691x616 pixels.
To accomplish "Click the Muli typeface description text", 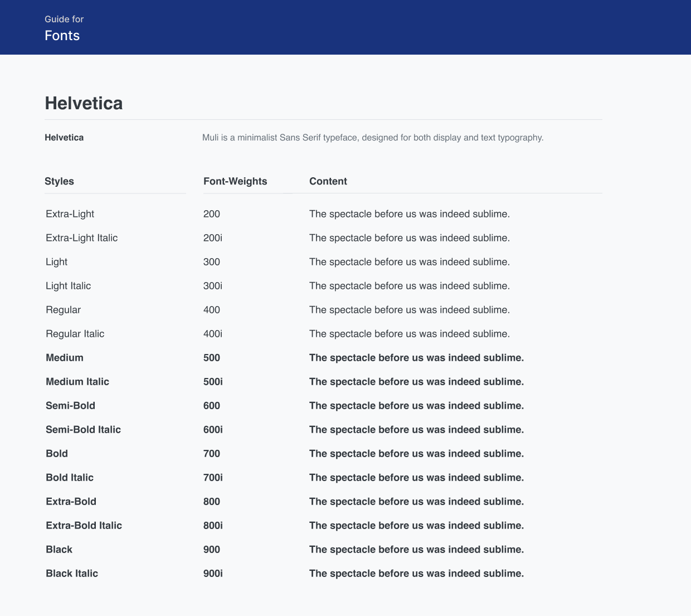I will tap(372, 138).
